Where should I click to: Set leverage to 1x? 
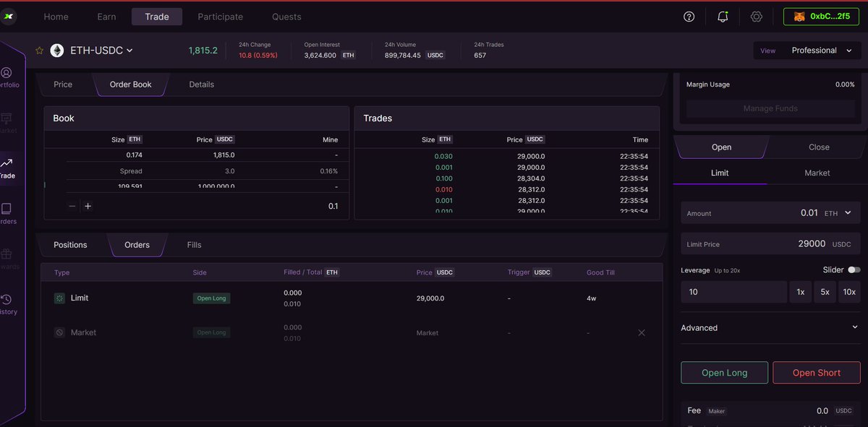pos(800,292)
